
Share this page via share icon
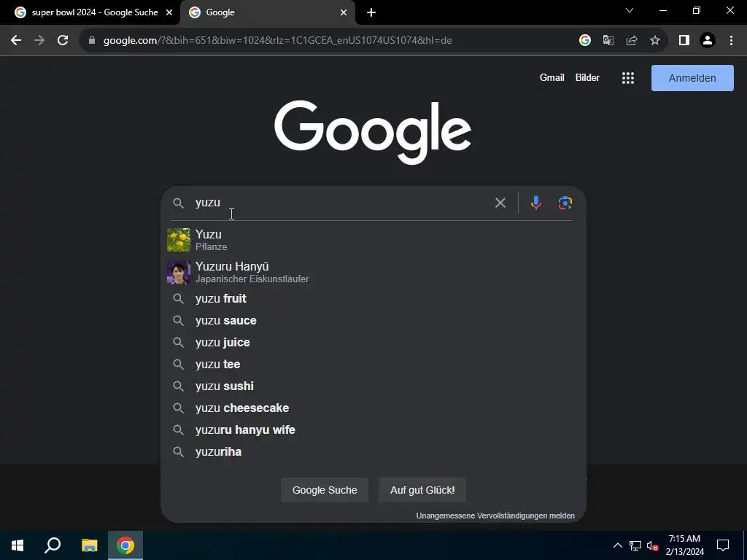tap(632, 41)
